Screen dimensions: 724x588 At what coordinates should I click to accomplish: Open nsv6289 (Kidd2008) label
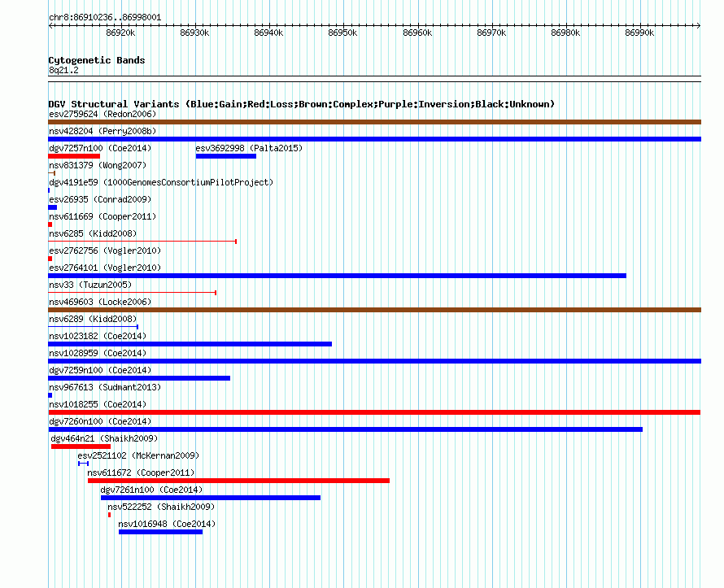pyautogui.click(x=93, y=319)
